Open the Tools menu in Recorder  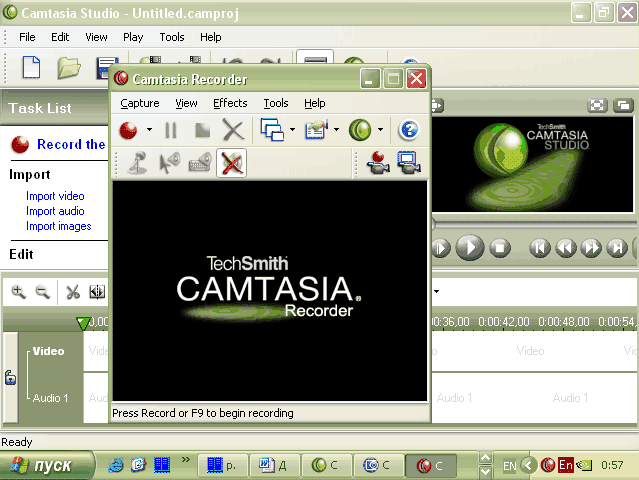276,103
